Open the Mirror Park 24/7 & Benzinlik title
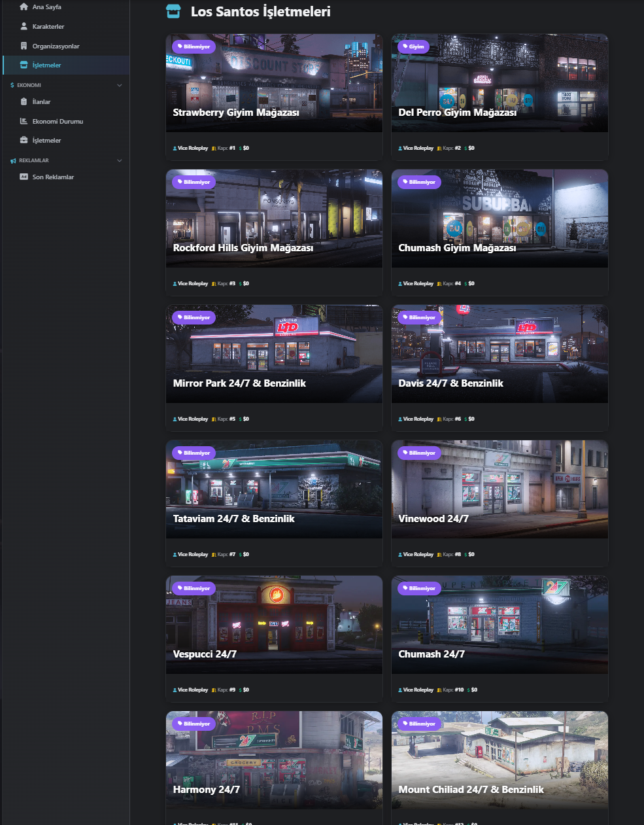This screenshot has height=825, width=644. 239,383
